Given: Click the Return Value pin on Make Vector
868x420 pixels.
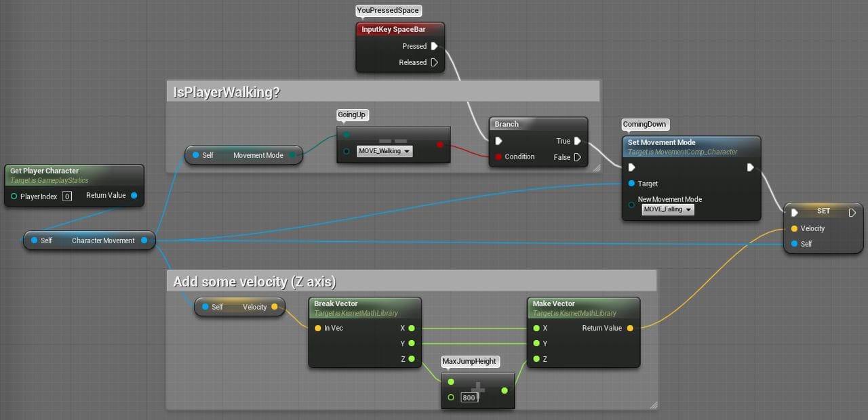Looking at the screenshot, I should pos(629,328).
